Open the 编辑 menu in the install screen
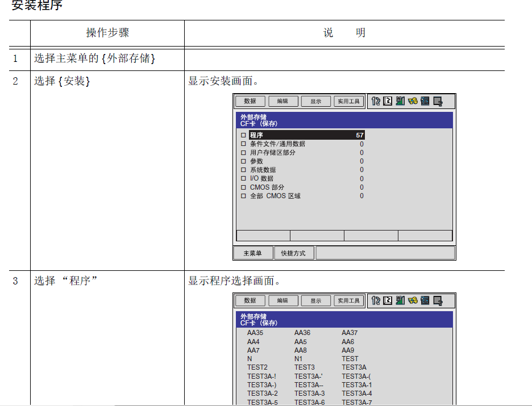Viewport: 532px width, 406px height. 282,101
